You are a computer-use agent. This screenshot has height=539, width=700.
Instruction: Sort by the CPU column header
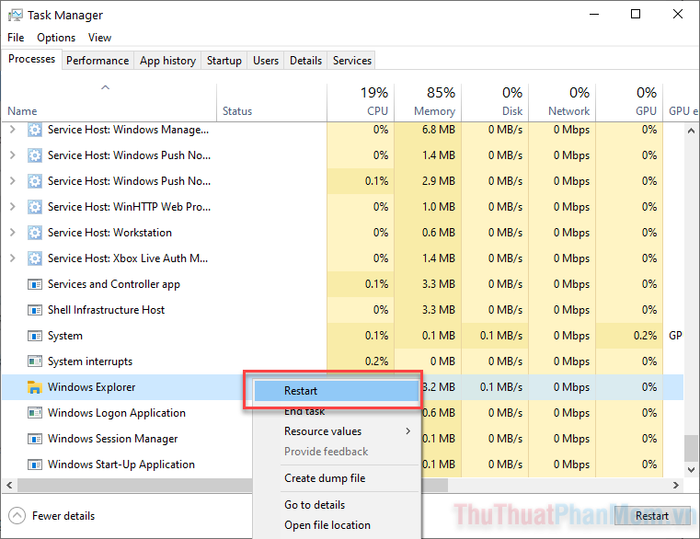pos(360,103)
